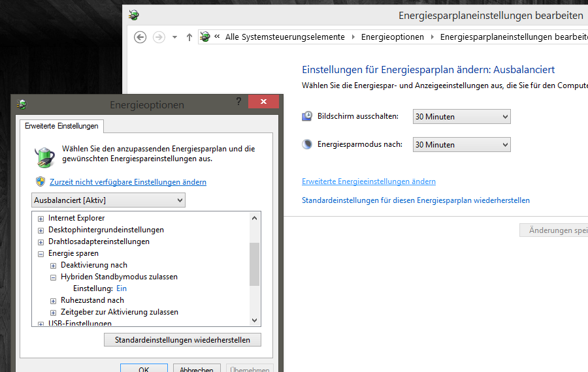Open the Ausbalanciert [Aktiv] power plan dropdown
This screenshot has height=372, width=588.
tap(108, 200)
